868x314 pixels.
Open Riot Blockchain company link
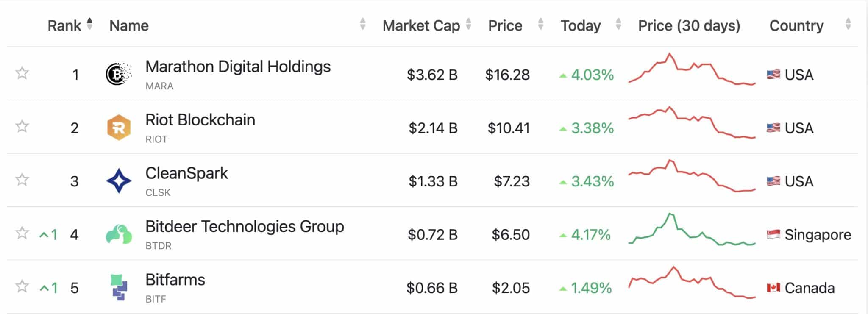pos(200,120)
